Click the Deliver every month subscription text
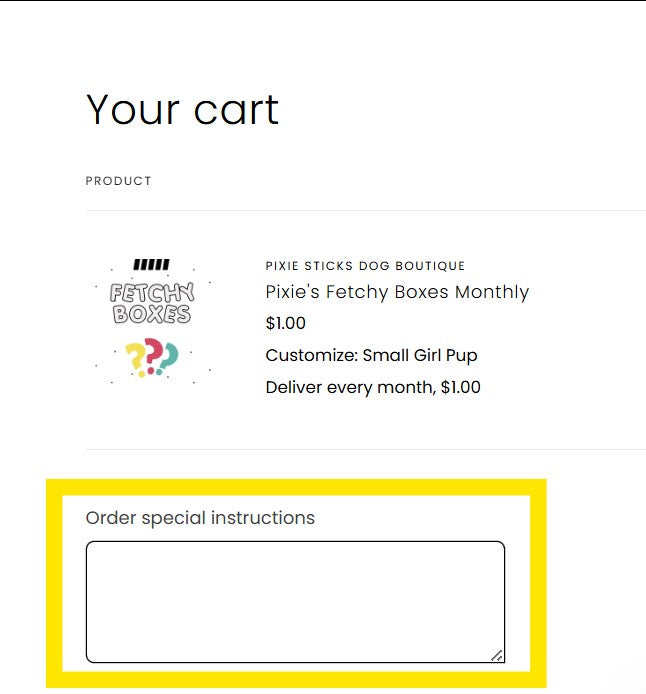 (373, 387)
